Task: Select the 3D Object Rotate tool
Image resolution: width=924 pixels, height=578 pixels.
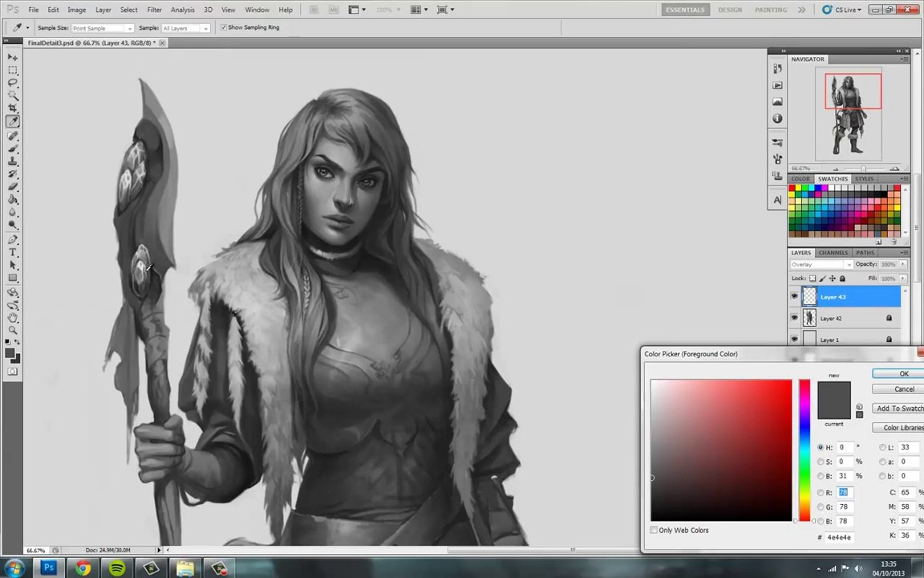Action: (12, 292)
